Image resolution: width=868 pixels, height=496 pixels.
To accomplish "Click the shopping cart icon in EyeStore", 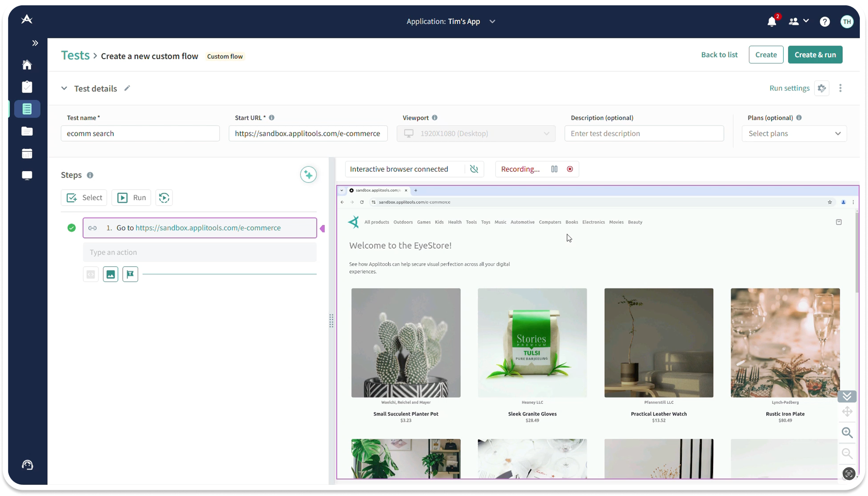I will (x=839, y=222).
